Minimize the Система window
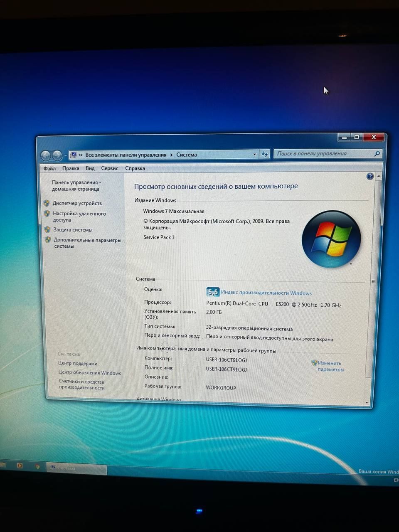Viewport: 399px width, 532px height. (x=344, y=137)
